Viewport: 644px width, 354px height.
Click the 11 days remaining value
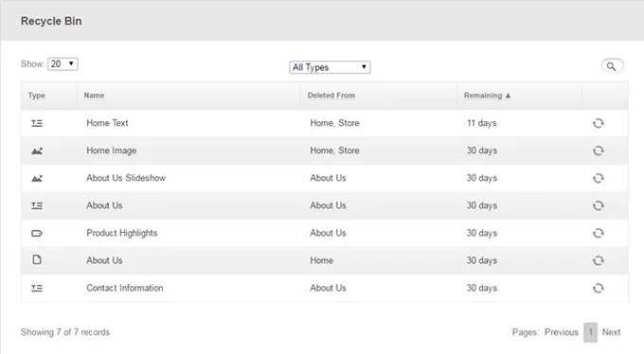pos(482,123)
